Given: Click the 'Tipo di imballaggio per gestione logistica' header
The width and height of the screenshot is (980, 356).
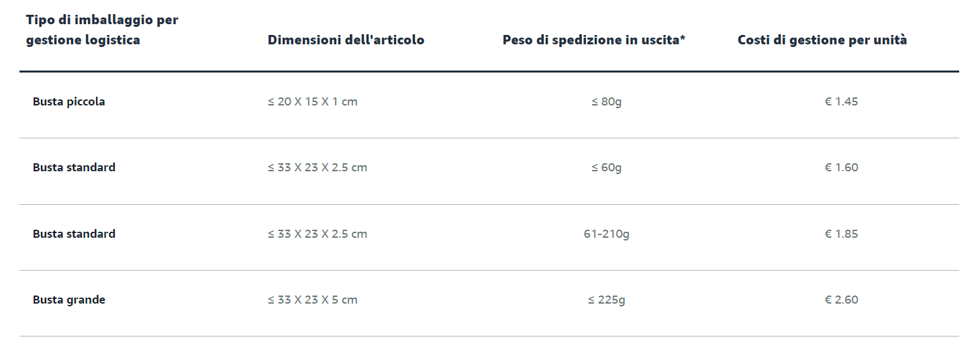Looking at the screenshot, I should click(x=102, y=30).
